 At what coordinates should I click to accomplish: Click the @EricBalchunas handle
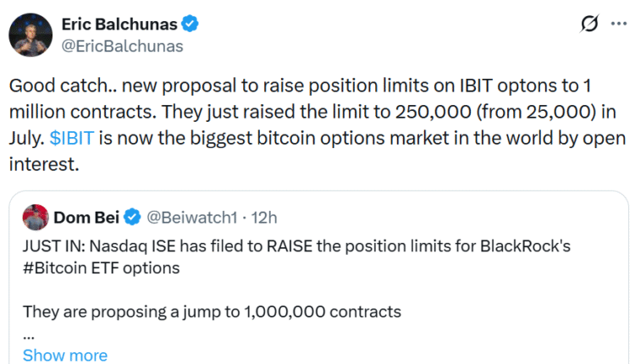(119, 45)
